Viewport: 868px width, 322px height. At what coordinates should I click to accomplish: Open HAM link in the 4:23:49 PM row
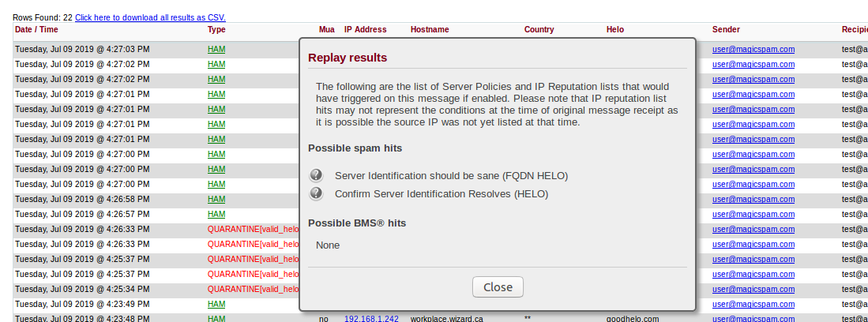[216, 304]
